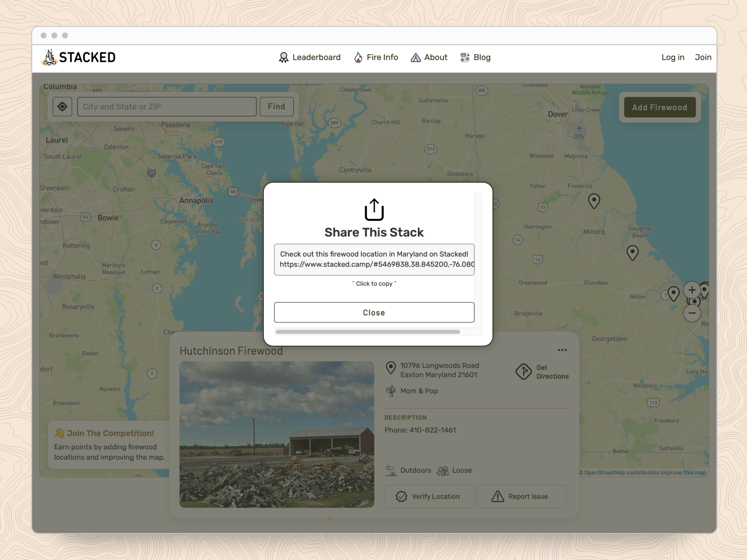
Task: Open the Fire Info page
Action: tap(376, 57)
